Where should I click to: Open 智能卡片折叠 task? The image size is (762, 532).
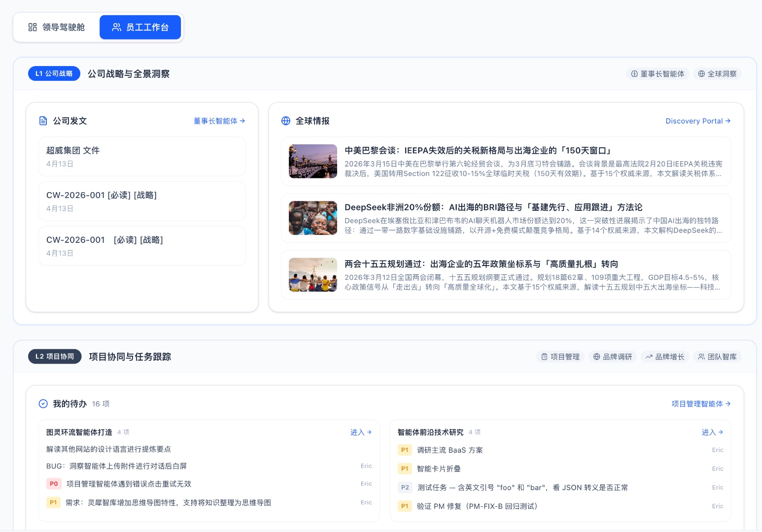click(560, 468)
